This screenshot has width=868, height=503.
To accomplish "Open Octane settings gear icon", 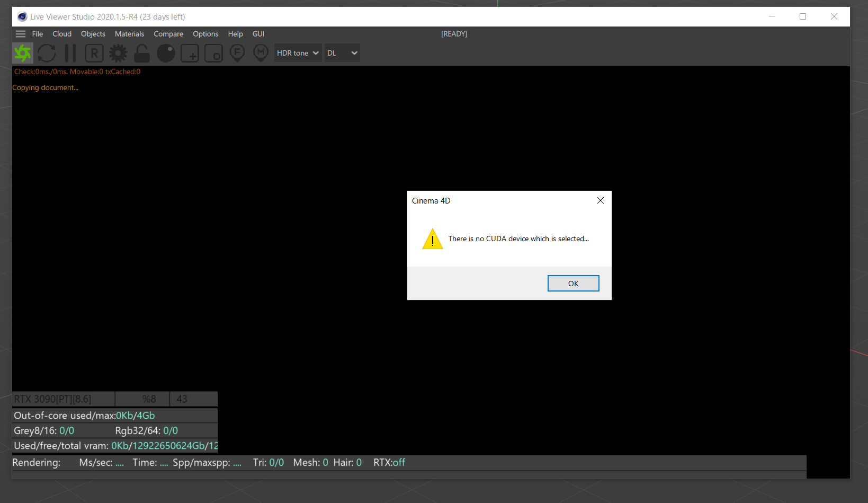I will pyautogui.click(x=118, y=53).
